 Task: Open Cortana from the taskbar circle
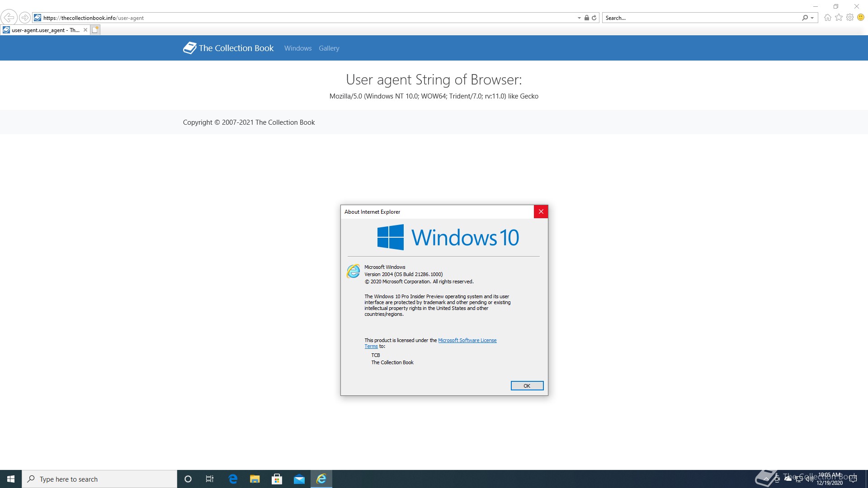coord(188,479)
